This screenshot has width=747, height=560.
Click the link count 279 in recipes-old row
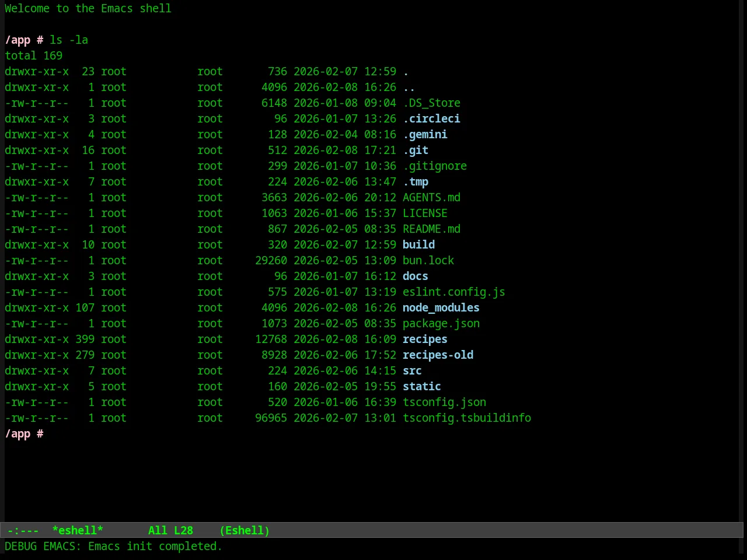(85, 355)
